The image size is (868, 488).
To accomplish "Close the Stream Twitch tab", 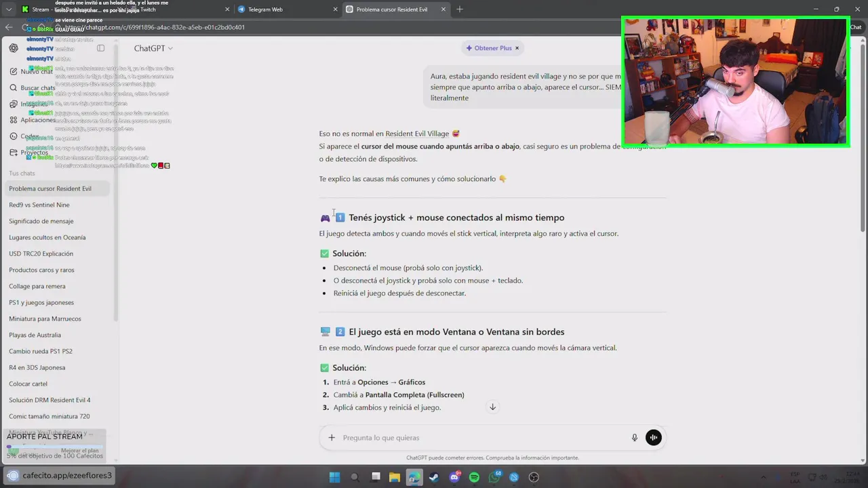I will pyautogui.click(x=227, y=9).
